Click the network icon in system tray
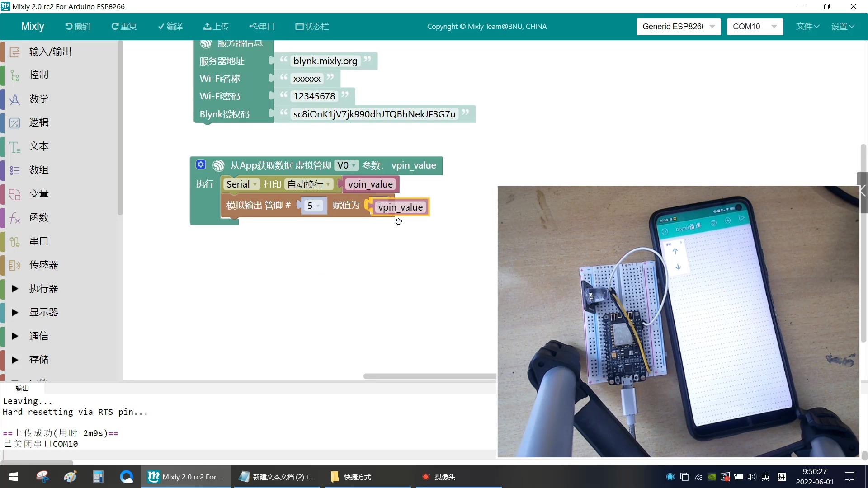This screenshot has width=868, height=488. click(x=698, y=477)
